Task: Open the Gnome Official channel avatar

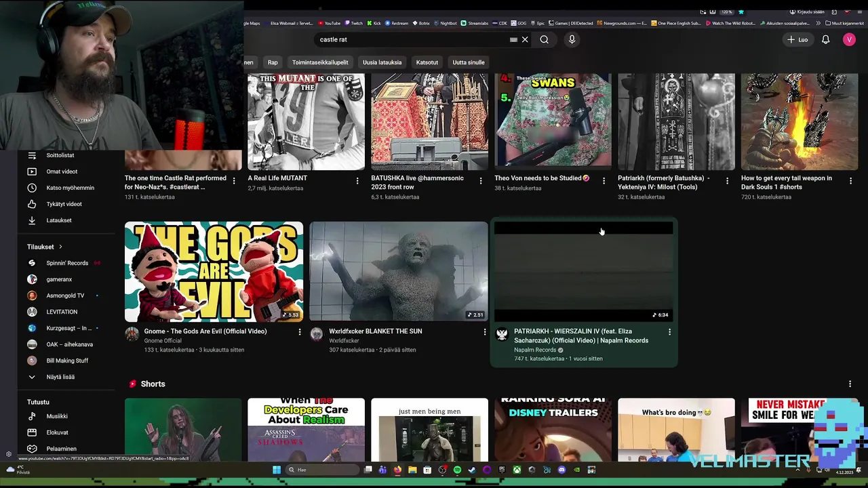Action: pyautogui.click(x=132, y=333)
